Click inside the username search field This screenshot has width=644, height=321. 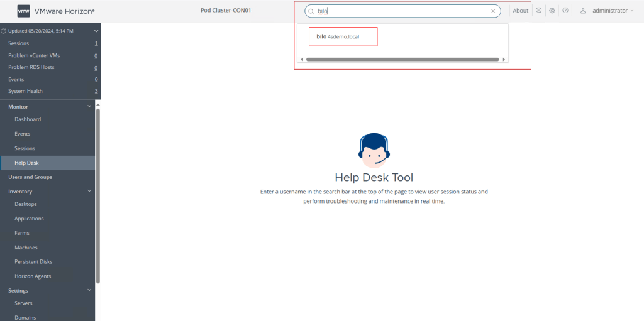[x=402, y=11]
